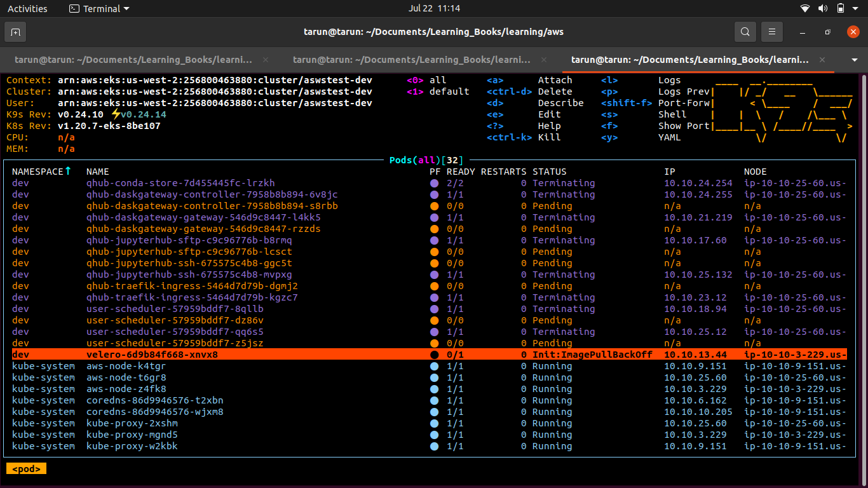Click the blue dot for coredns t2xbn
This screenshot has width=868, height=488.
[x=435, y=400]
